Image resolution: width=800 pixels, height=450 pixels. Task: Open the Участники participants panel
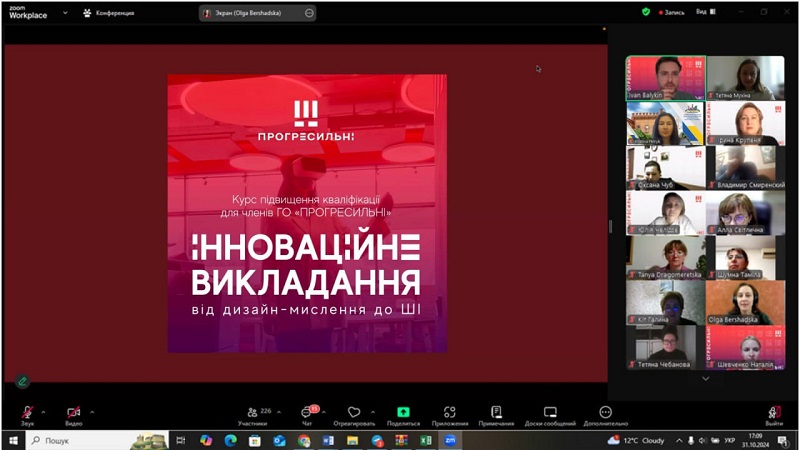pos(253,416)
